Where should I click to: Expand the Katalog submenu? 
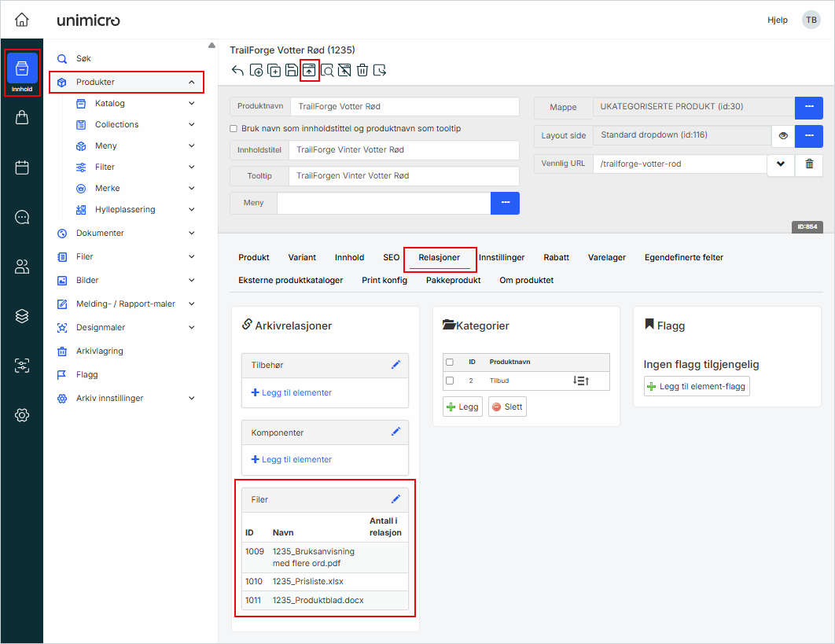tap(192, 103)
